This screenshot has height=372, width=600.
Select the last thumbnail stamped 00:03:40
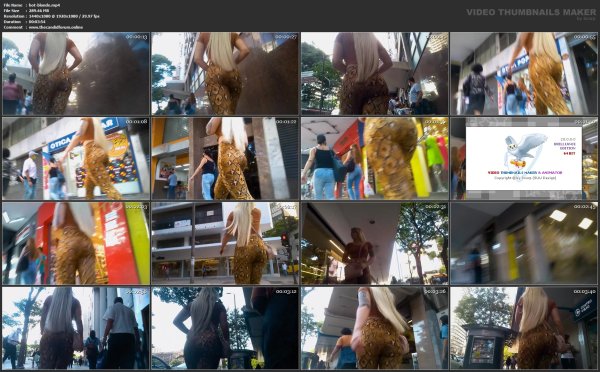pyautogui.click(x=524, y=328)
